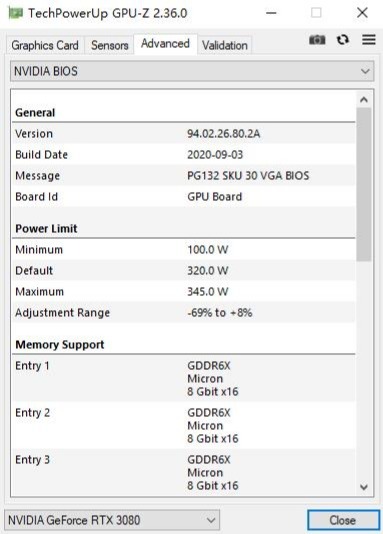Select the Advanced tab
This screenshot has height=534, width=383.
point(165,44)
